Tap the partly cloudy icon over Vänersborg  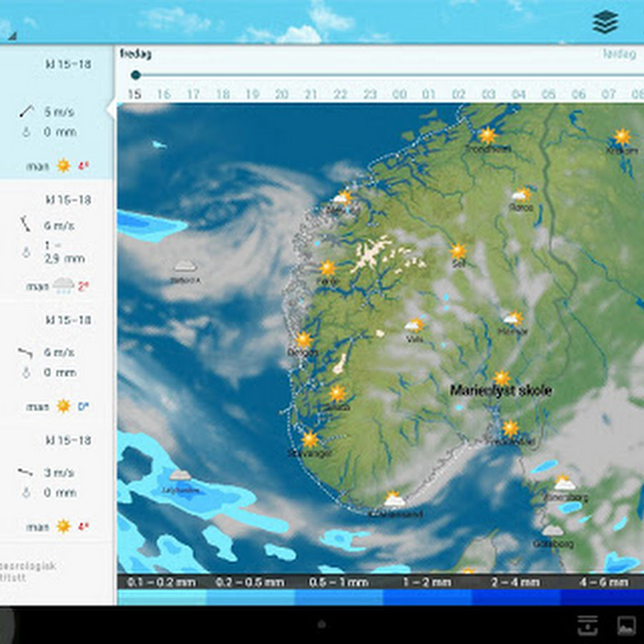click(x=564, y=482)
